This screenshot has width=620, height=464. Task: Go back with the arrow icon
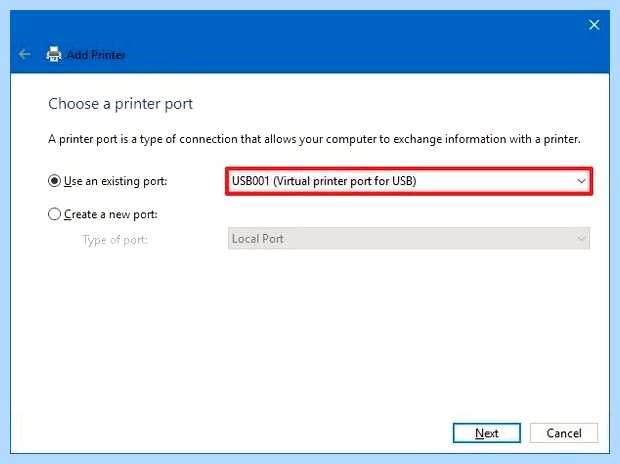(x=24, y=54)
